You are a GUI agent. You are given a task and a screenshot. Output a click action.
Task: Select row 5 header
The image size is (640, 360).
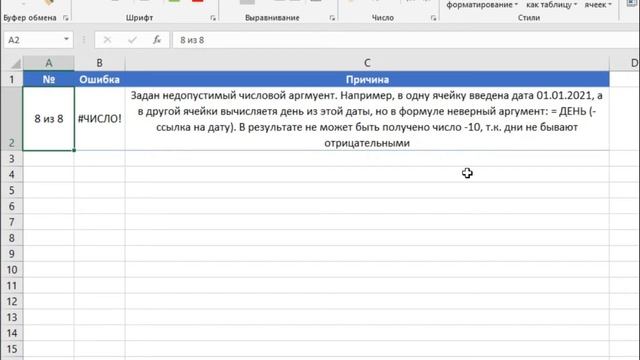[11, 191]
